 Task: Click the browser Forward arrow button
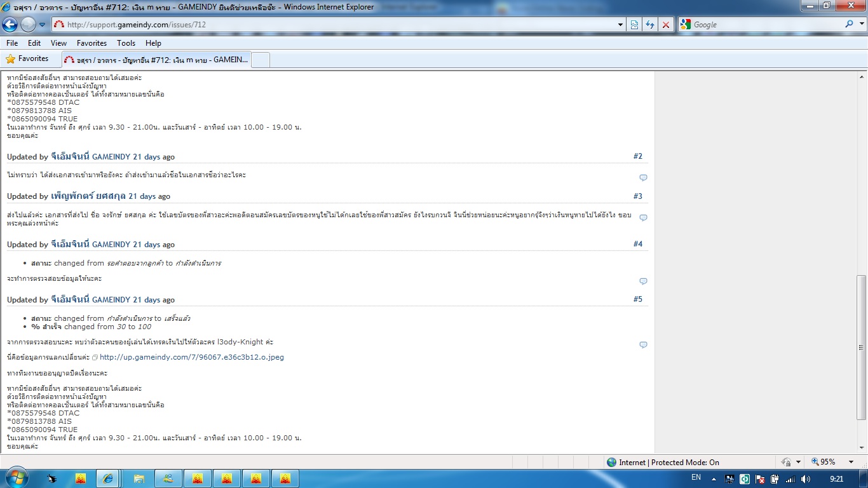[x=28, y=25]
